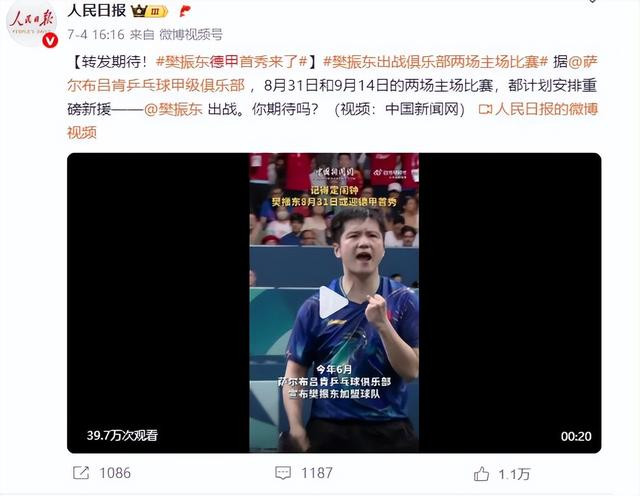This screenshot has width=640, height=496.
Task: Click the red verified V badge
Action: click(50, 40)
